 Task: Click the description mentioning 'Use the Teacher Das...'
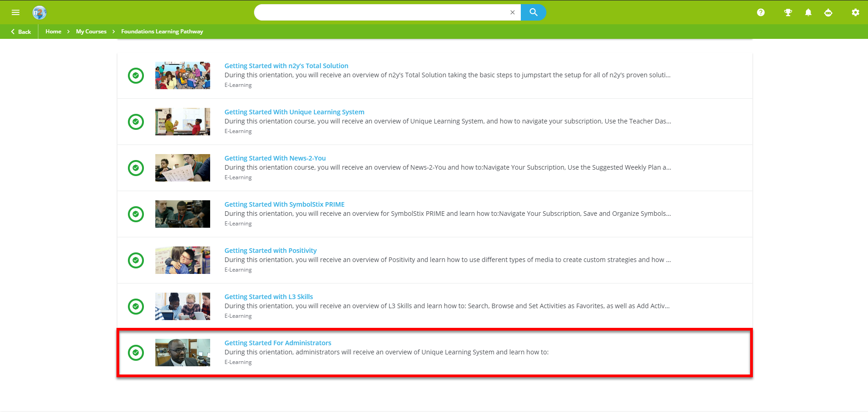[x=448, y=121]
